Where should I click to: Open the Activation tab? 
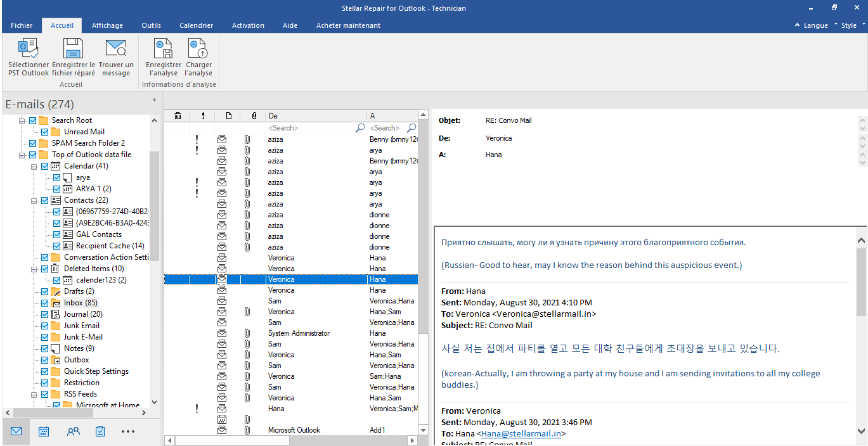click(x=248, y=25)
